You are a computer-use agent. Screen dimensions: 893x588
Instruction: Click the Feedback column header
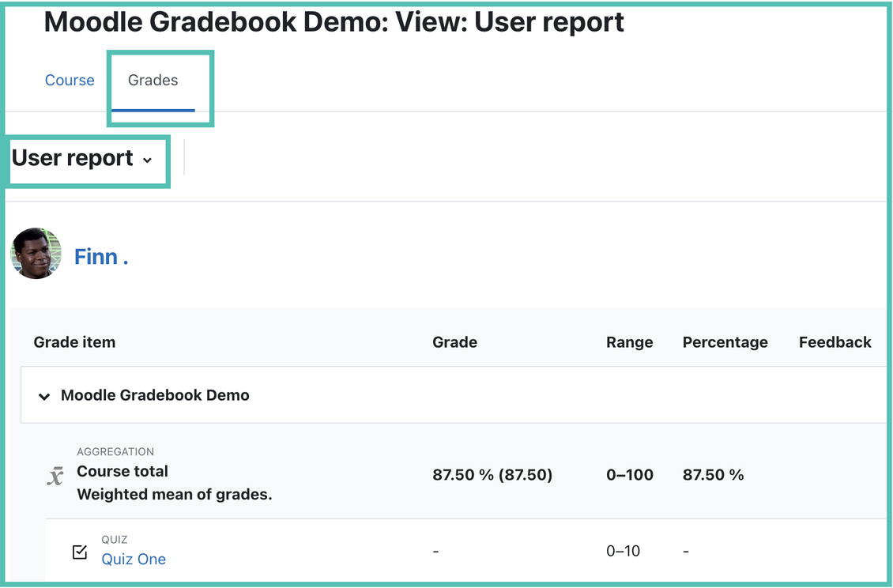(x=835, y=342)
